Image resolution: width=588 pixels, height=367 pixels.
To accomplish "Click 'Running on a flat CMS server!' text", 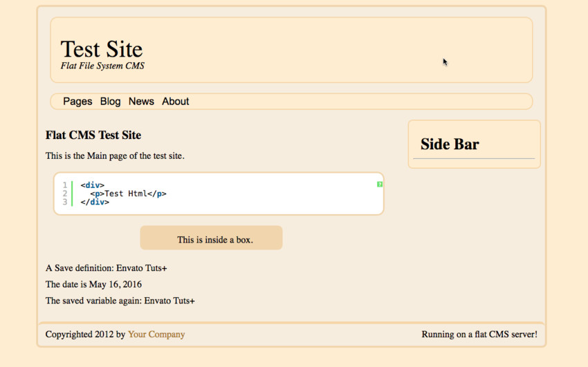I will (x=479, y=334).
